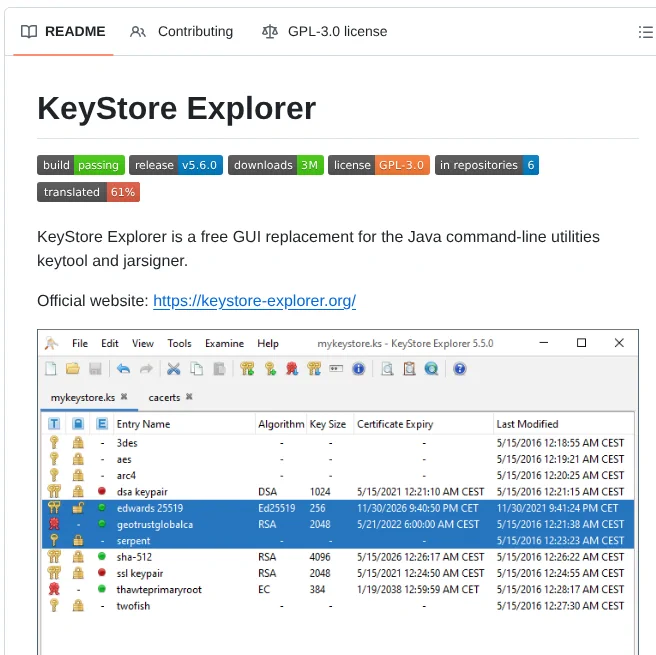Follow the keystore-explorer.org website link
The height and width of the screenshot is (655, 656).
[254, 301]
